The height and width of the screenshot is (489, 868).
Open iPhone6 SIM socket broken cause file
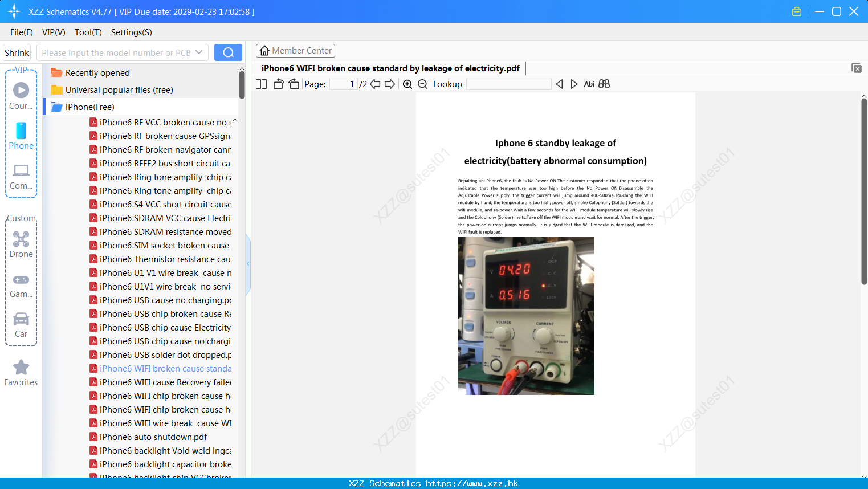point(160,246)
